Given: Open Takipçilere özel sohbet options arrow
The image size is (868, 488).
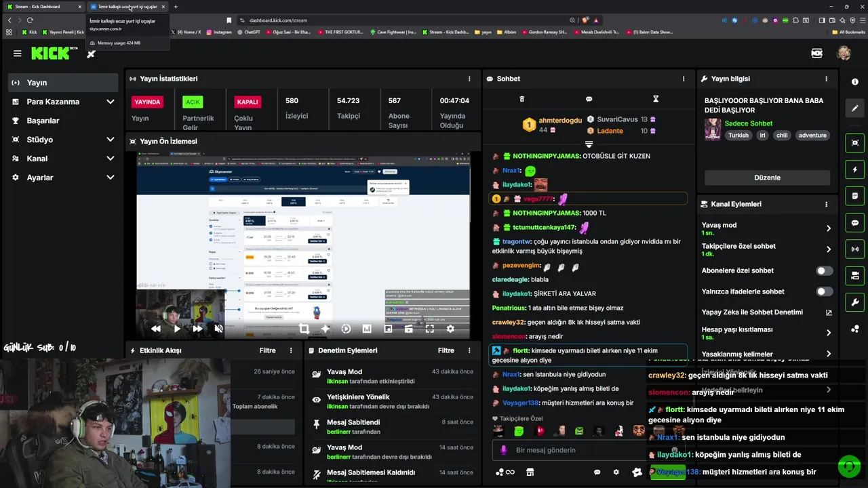Looking at the screenshot, I should (x=828, y=249).
